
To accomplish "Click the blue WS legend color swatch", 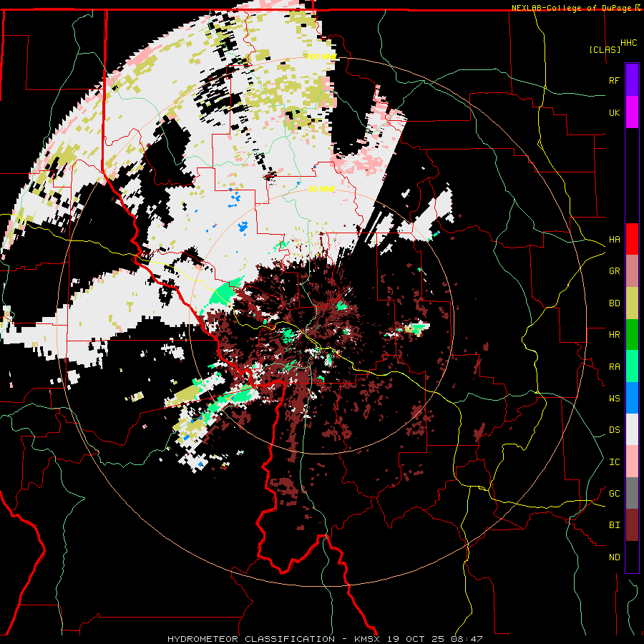I will tap(632, 398).
